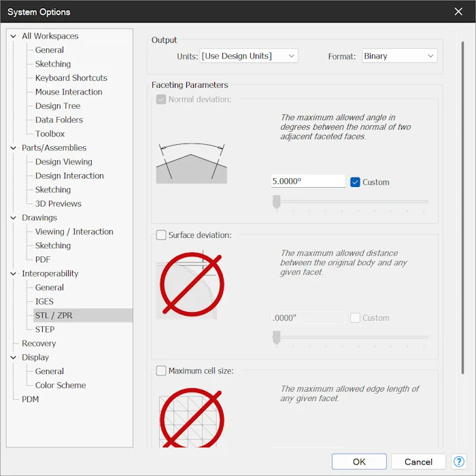Viewport: 476px width, 476px height.
Task: Open Keyboard Shortcuts options
Action: click(71, 78)
